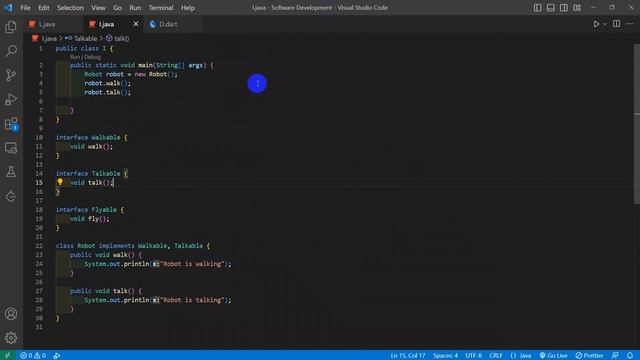
Task: Open Customize Layout options
Action: pos(577,8)
